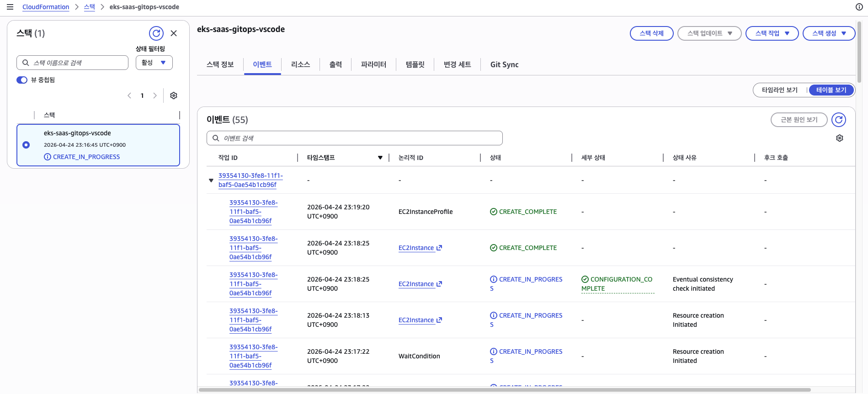The image size is (868, 394).
Task: Open the Git Sync tab
Action: [504, 64]
